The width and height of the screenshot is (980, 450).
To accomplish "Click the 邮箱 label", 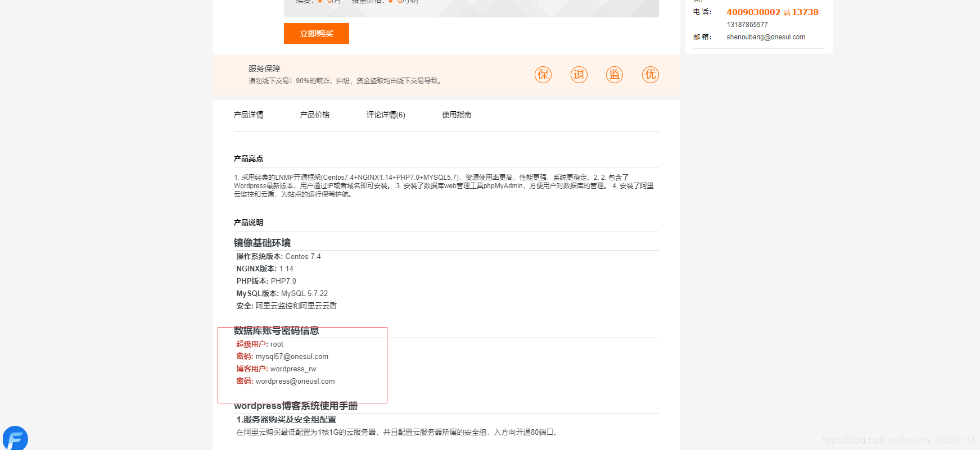I will [x=702, y=37].
